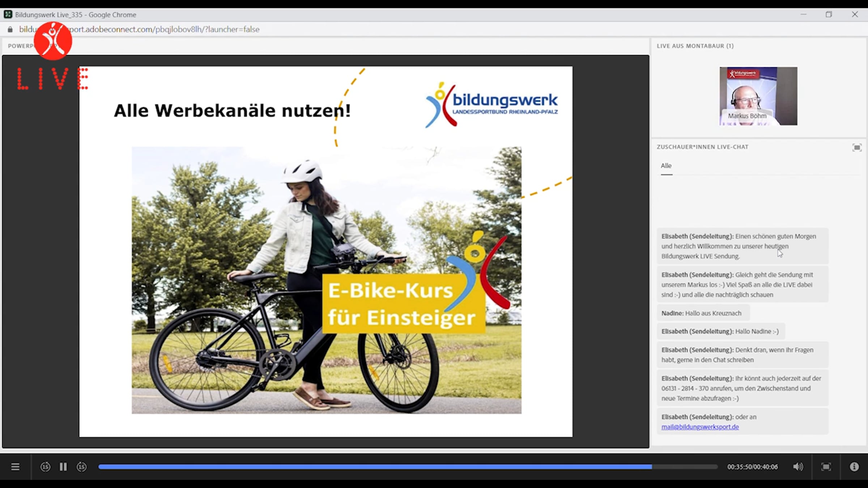
Task: Skip forward 15 seconds
Action: tap(82, 467)
